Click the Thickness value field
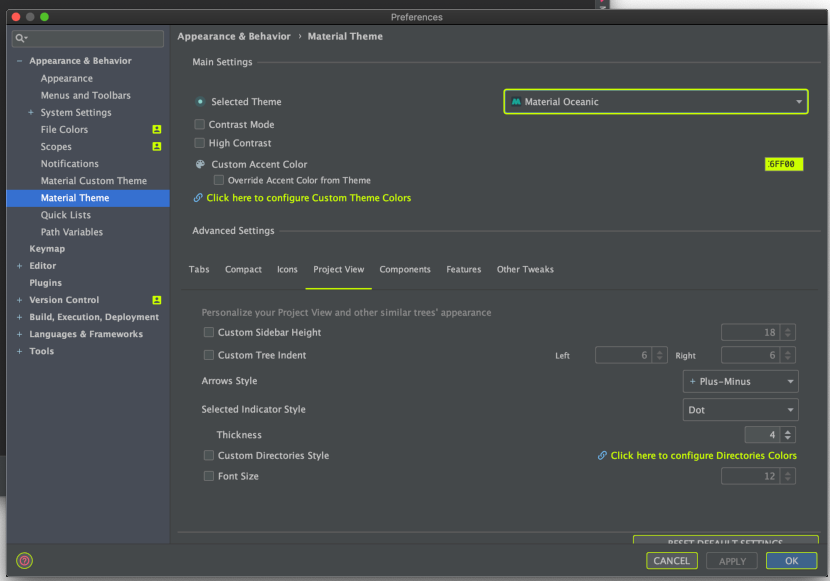The width and height of the screenshot is (830, 581). tap(762, 435)
